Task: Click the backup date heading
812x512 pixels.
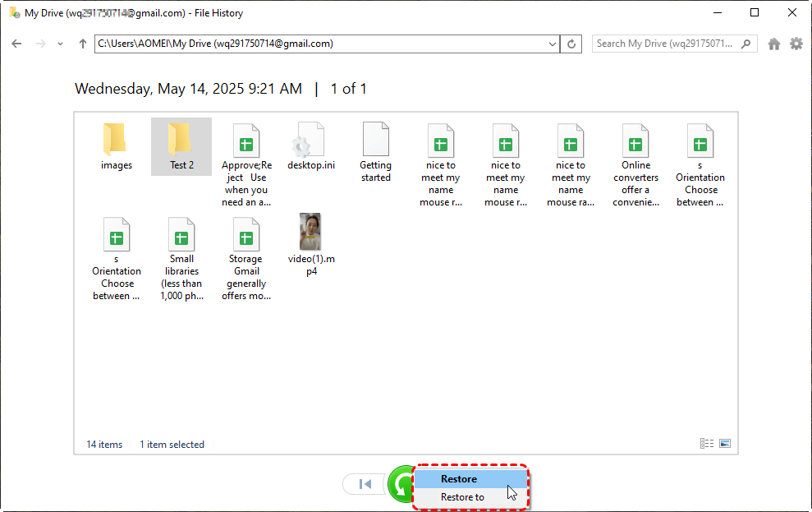Action: pos(189,89)
